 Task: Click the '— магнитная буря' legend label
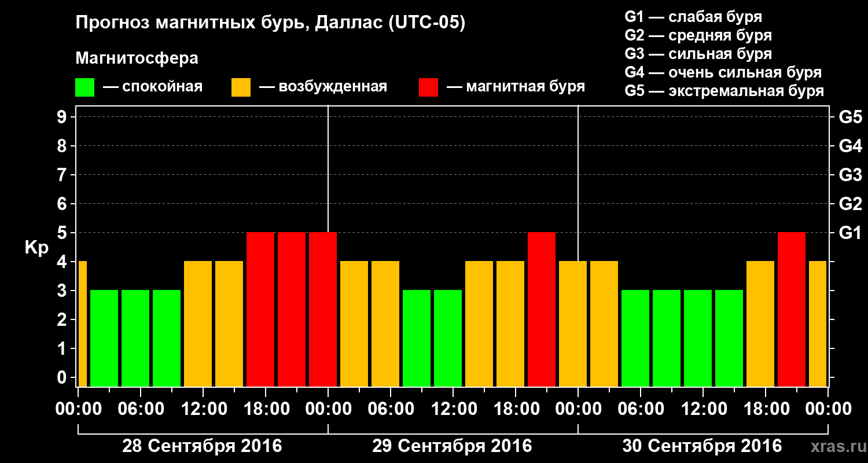coord(516,87)
